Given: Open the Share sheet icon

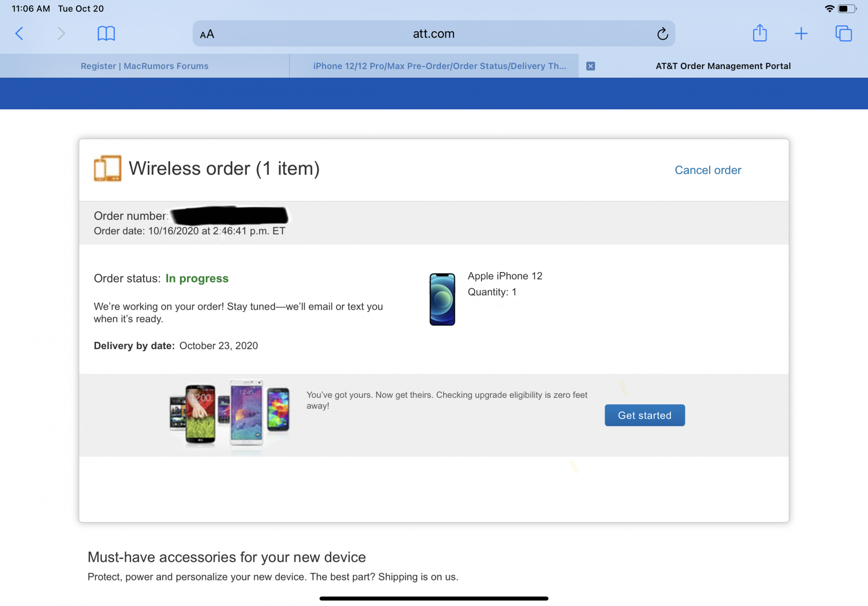Looking at the screenshot, I should [759, 33].
